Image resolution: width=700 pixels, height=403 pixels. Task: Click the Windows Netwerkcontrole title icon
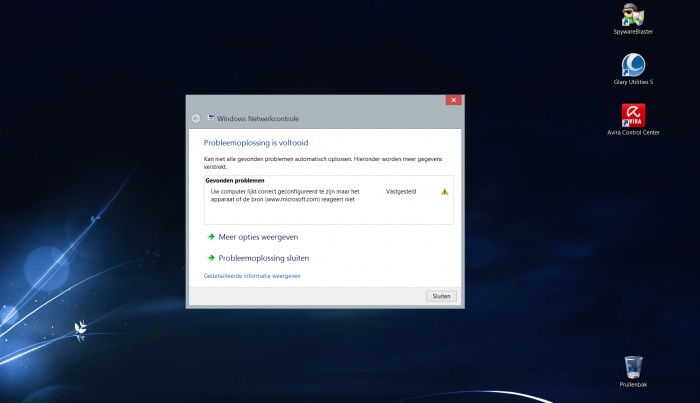point(211,118)
